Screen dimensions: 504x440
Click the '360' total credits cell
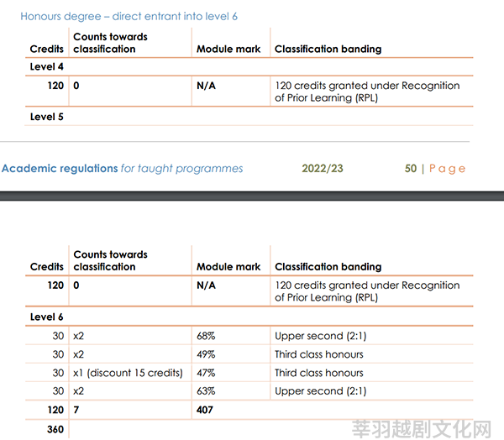55,429
